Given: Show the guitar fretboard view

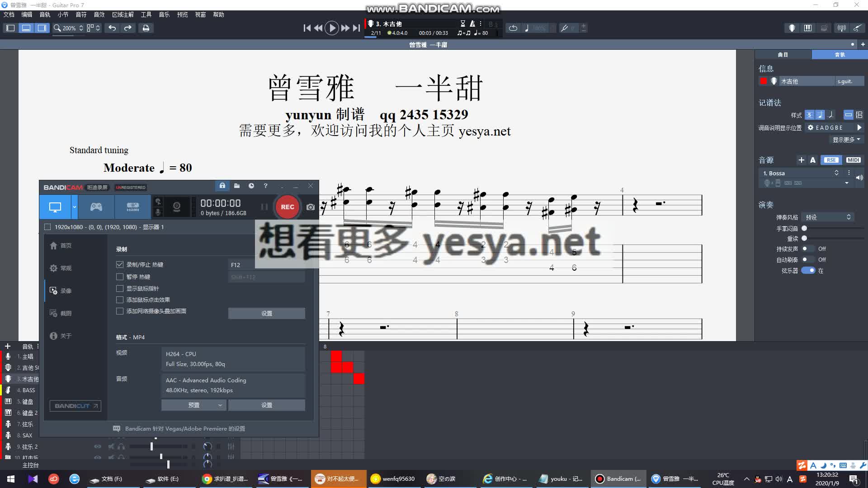Looking at the screenshot, I should (x=792, y=28).
